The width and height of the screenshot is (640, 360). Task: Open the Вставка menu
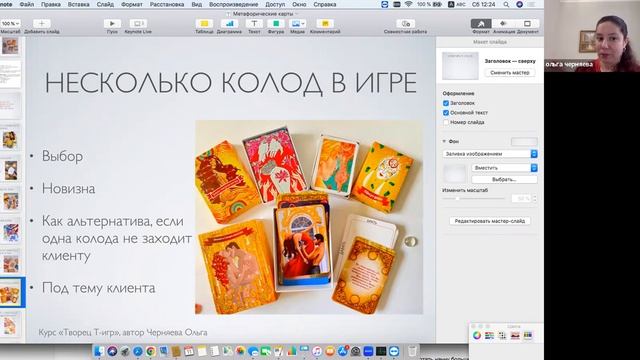[78, 4]
